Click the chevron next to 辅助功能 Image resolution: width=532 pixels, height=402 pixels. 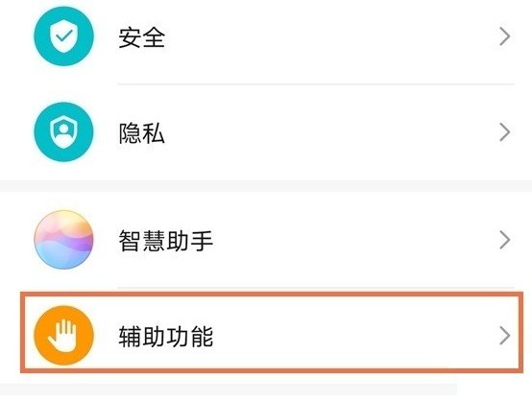click(505, 336)
